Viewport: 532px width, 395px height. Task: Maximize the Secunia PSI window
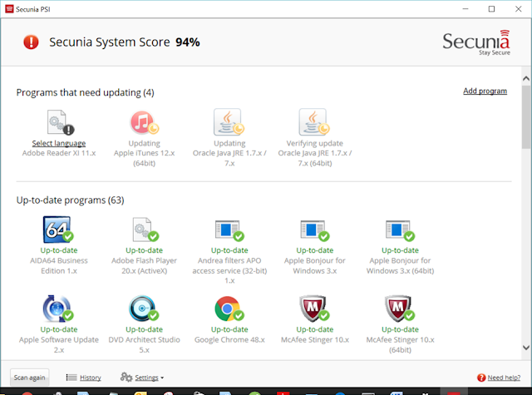coord(491,9)
